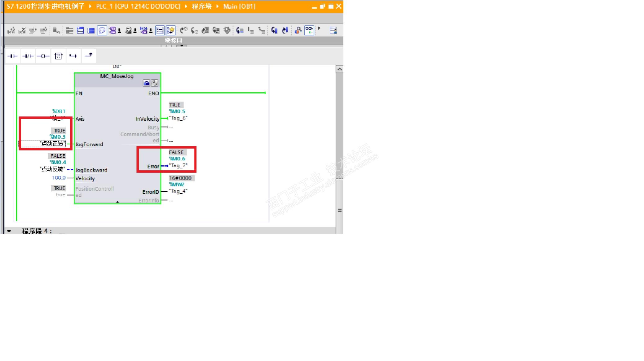The width and height of the screenshot is (644, 361).
Task: Open MC_MoveJog diagnostics icon in block header
Action: point(154,83)
